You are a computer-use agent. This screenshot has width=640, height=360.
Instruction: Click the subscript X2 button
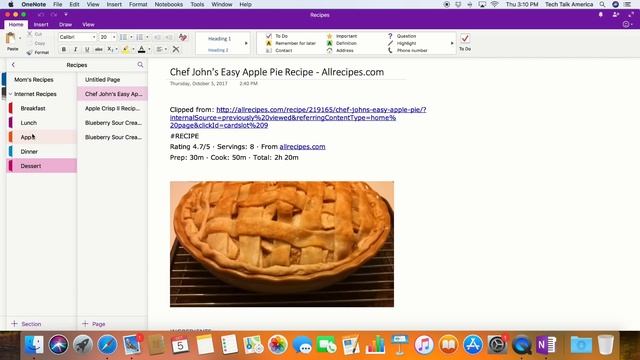tap(110, 49)
